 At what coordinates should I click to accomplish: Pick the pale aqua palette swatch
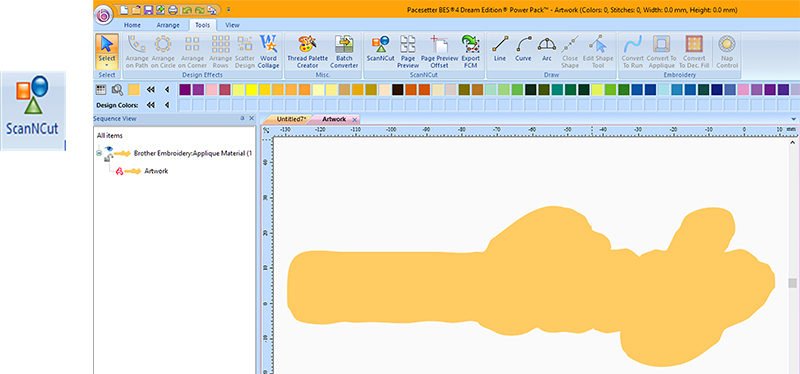point(663,90)
